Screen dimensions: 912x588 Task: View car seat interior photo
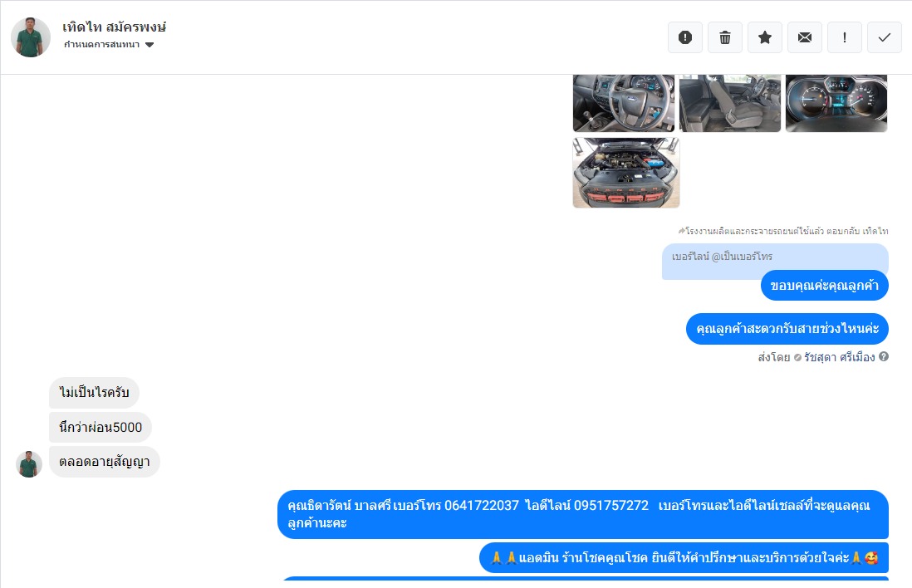(x=730, y=103)
